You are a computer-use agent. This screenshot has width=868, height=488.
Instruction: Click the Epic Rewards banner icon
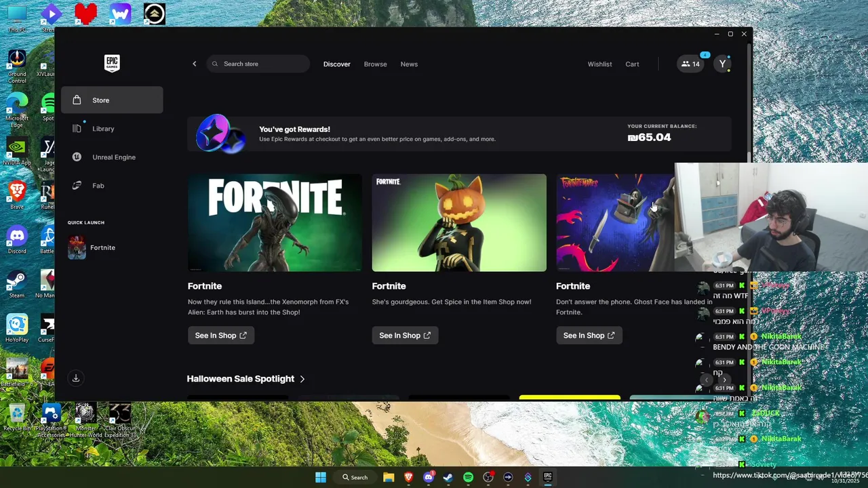[x=220, y=134]
